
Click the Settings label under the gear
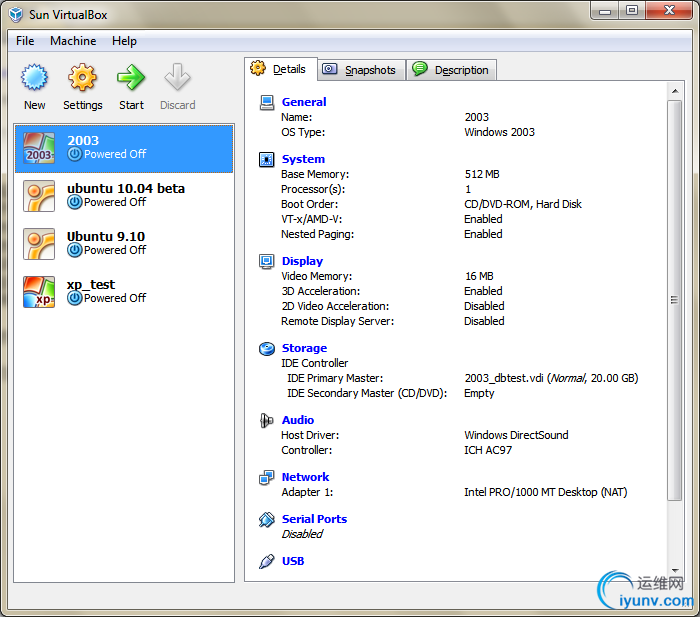[83, 105]
